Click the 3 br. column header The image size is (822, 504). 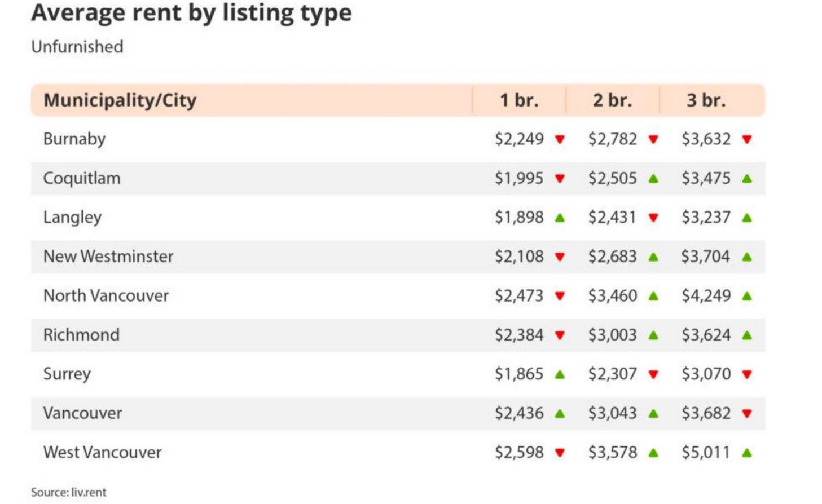(706, 100)
